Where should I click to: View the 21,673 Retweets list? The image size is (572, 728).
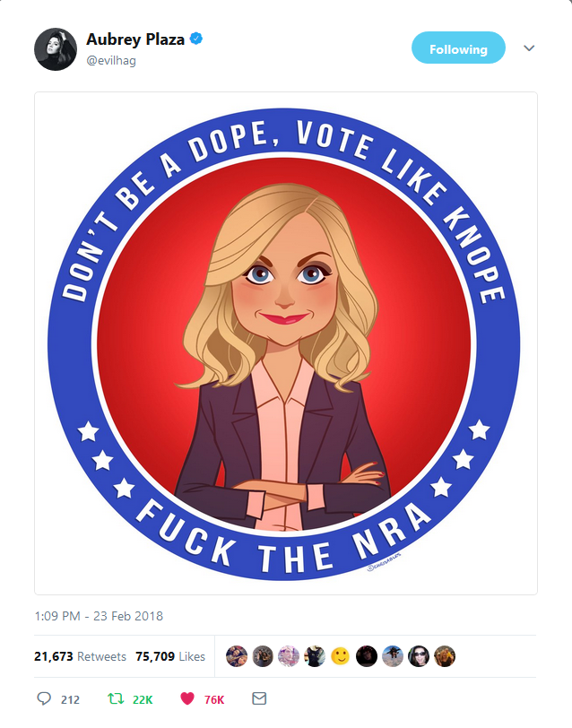pos(81,656)
